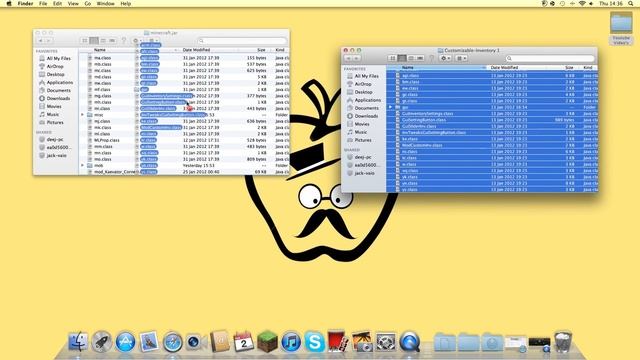Select MLProp.class in minecraft.jar window
The width and height of the screenshot is (640, 360).
107,140
